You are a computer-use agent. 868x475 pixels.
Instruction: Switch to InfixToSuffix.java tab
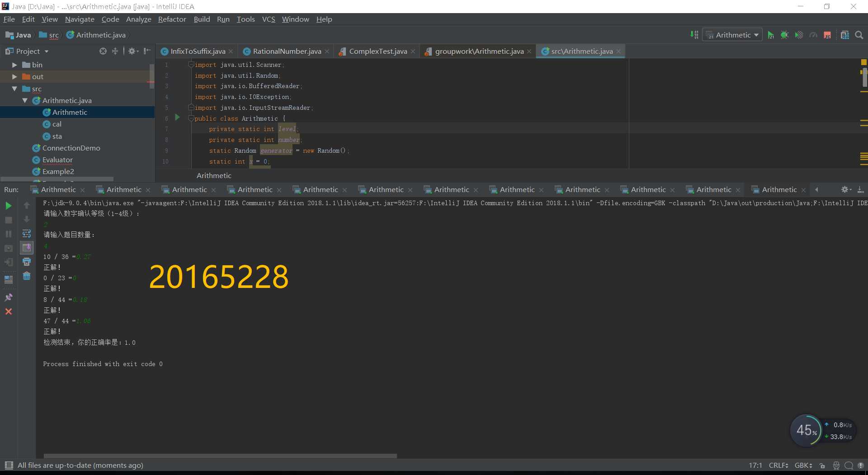(x=198, y=51)
